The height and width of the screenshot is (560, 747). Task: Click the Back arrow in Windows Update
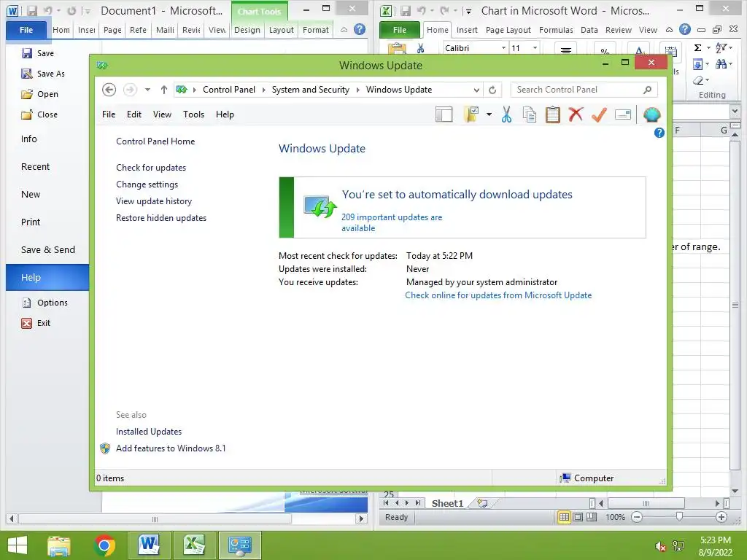[x=109, y=90]
